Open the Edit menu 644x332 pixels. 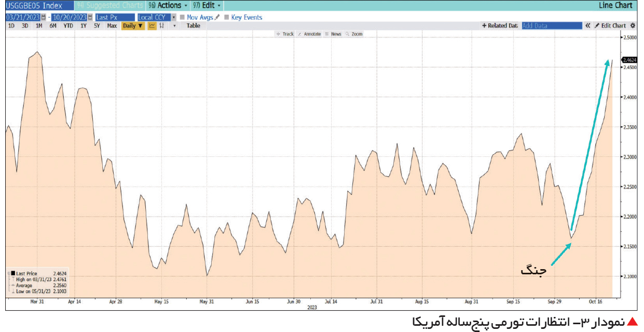click(207, 5)
